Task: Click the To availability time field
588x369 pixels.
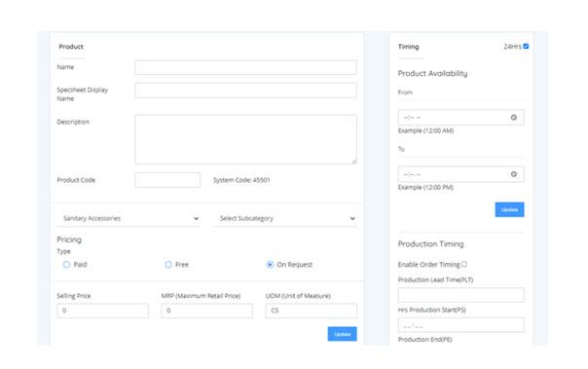Action: click(x=460, y=174)
